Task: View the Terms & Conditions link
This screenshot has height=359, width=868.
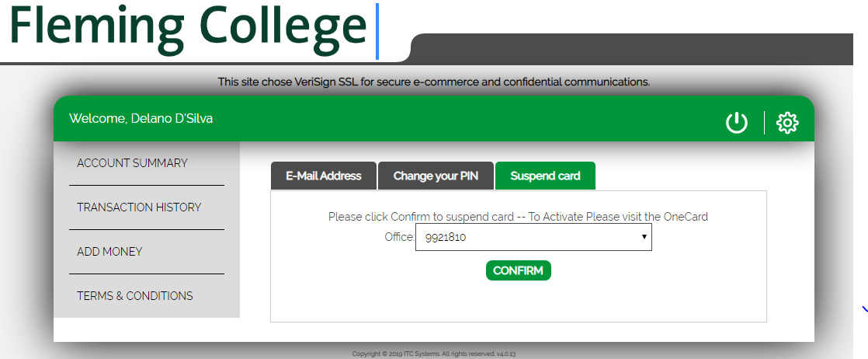Action: tap(135, 296)
